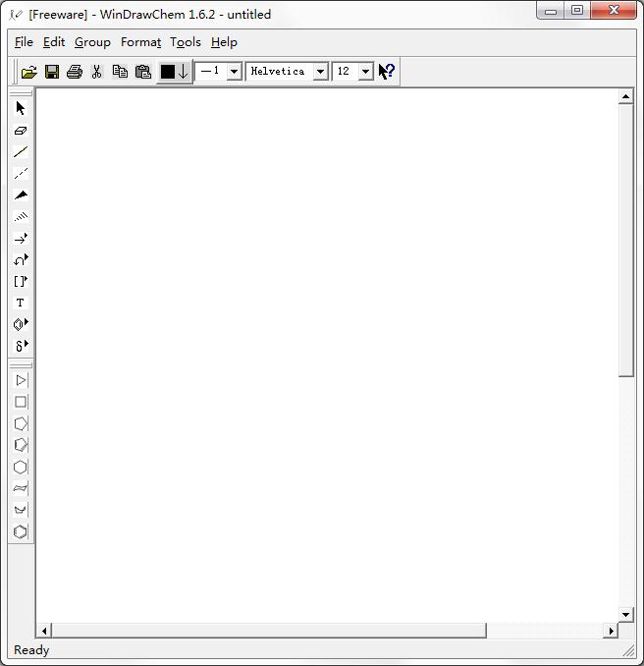644x666 pixels.
Task: Maximize the WinDrawChem window
Action: [x=577, y=11]
